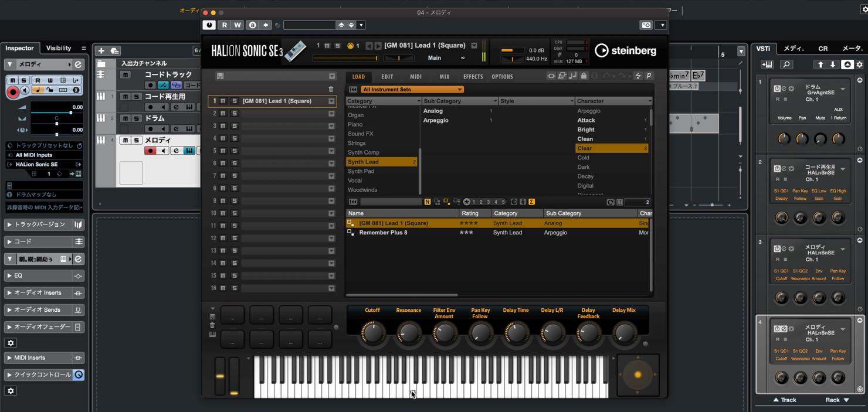868x412 pixels.
Task: Select Synth Lead category
Action: click(381, 162)
